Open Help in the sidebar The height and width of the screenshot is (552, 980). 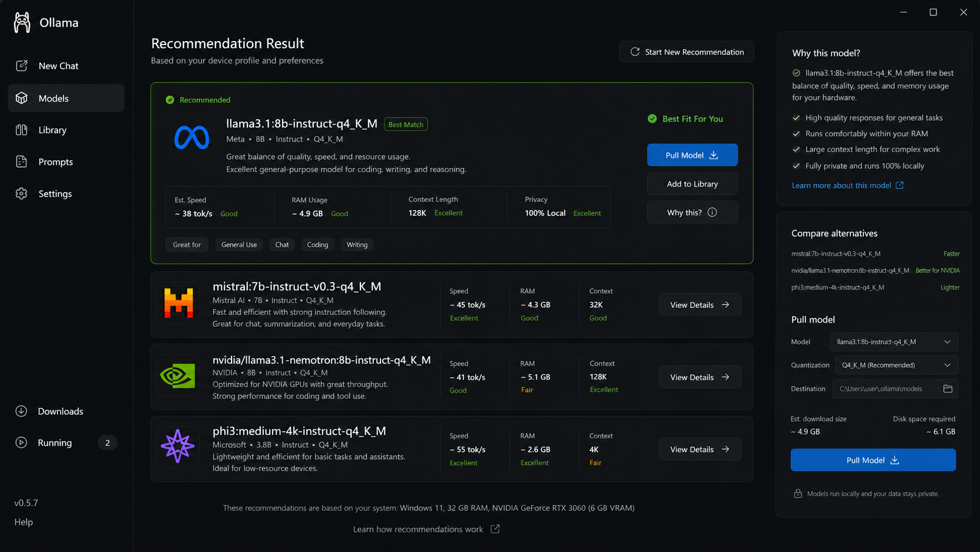click(x=23, y=521)
